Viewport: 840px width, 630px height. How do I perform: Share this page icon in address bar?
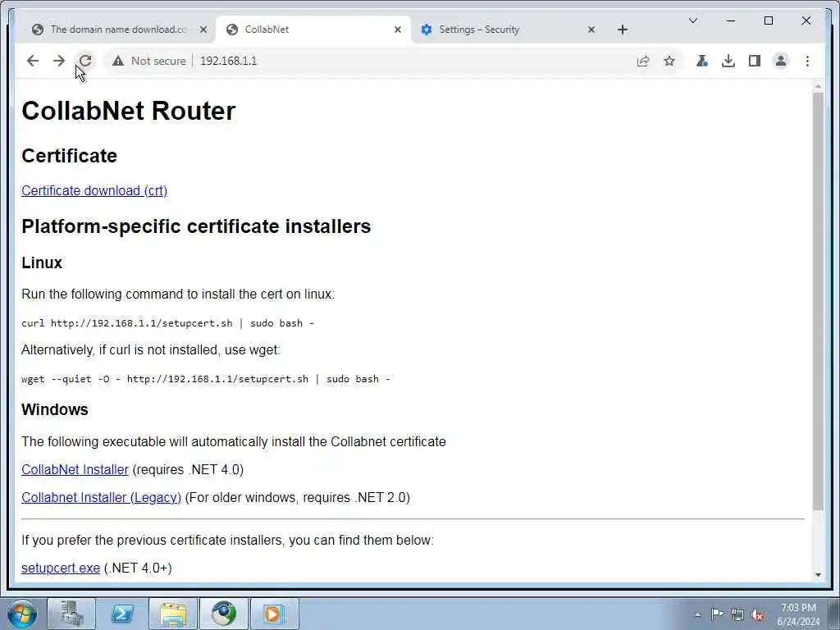(x=643, y=61)
